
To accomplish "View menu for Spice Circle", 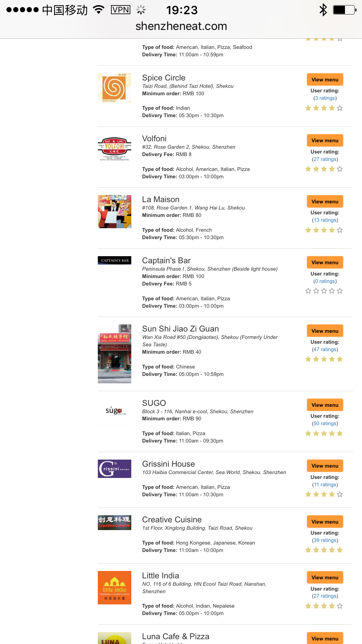I will pyautogui.click(x=325, y=79).
